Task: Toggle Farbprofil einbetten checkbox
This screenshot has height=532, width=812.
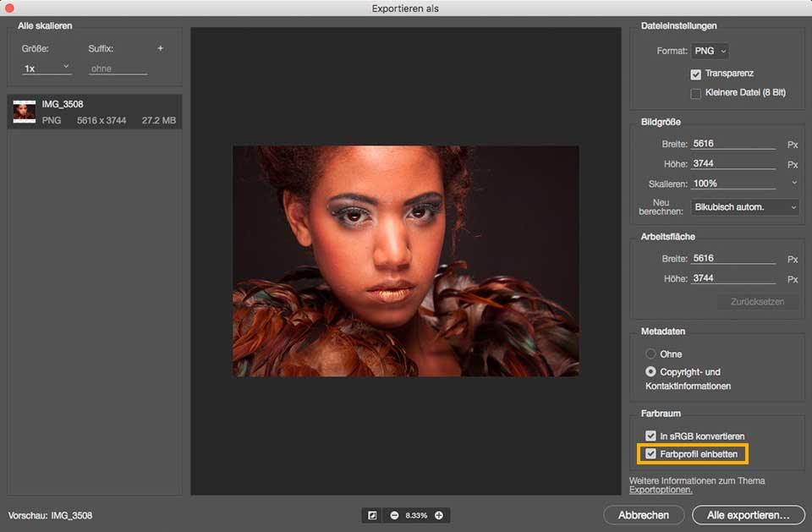Action: 650,454
